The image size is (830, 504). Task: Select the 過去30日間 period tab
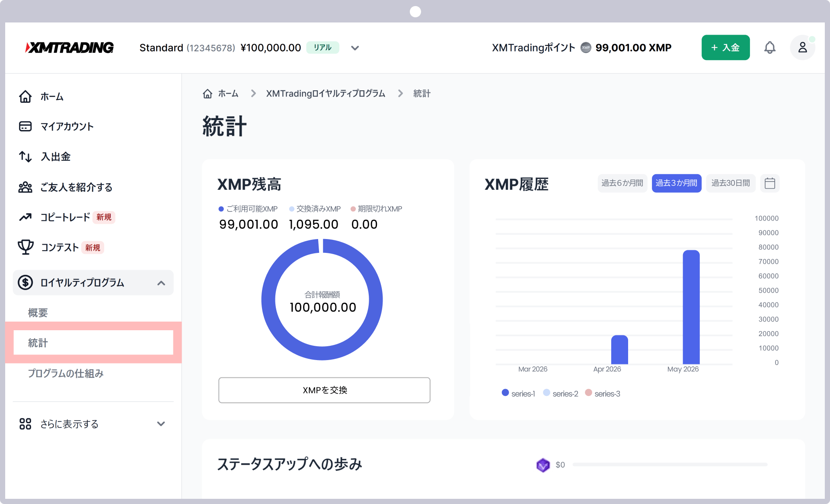(x=731, y=183)
